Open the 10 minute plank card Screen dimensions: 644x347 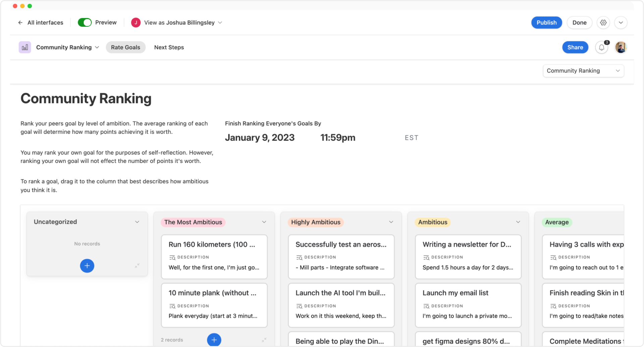[x=214, y=305]
